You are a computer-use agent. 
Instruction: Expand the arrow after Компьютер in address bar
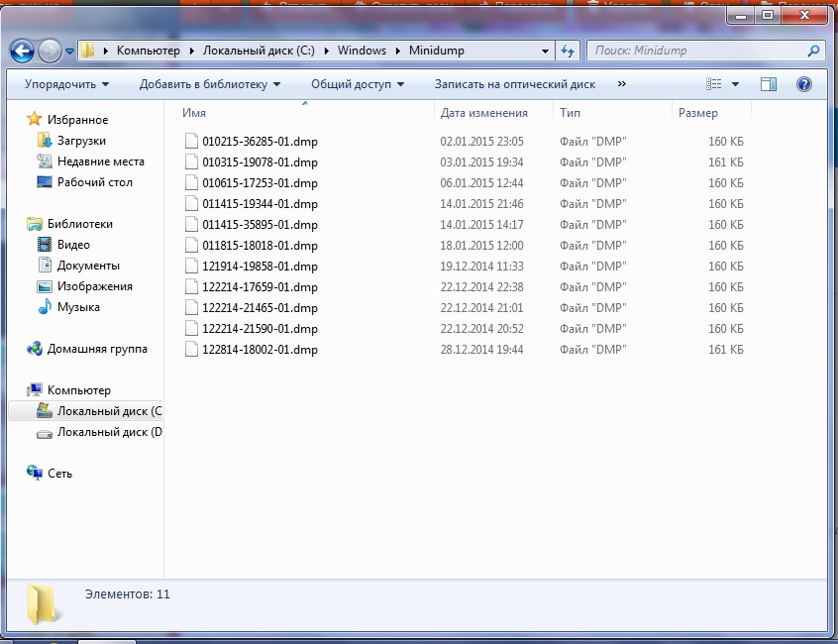(x=191, y=52)
